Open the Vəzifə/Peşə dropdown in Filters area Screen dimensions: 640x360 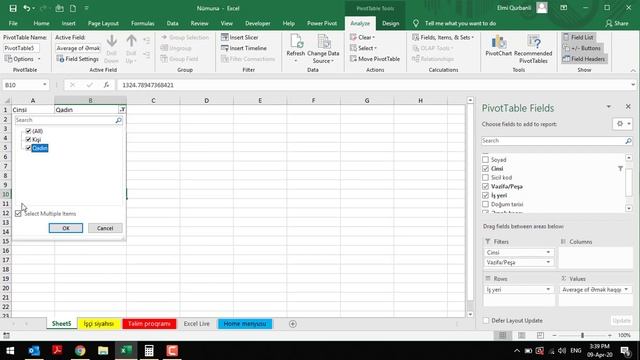click(548, 262)
